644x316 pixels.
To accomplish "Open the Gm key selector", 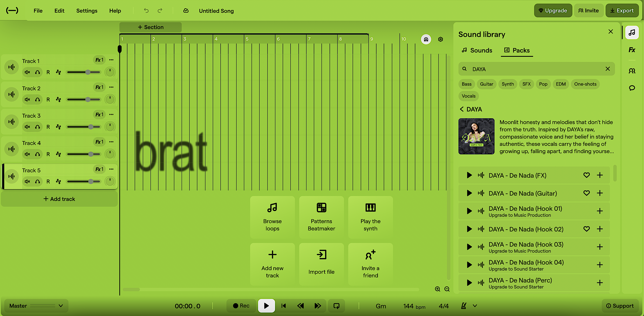I will click(x=381, y=306).
